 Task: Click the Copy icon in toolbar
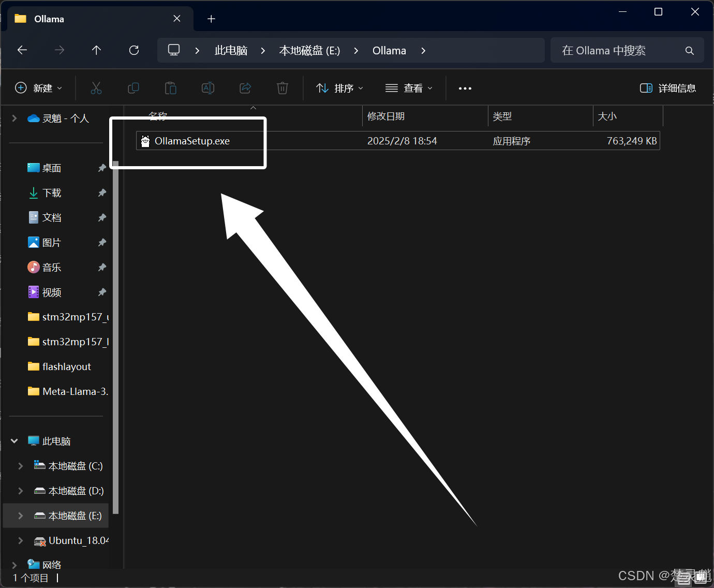(133, 88)
